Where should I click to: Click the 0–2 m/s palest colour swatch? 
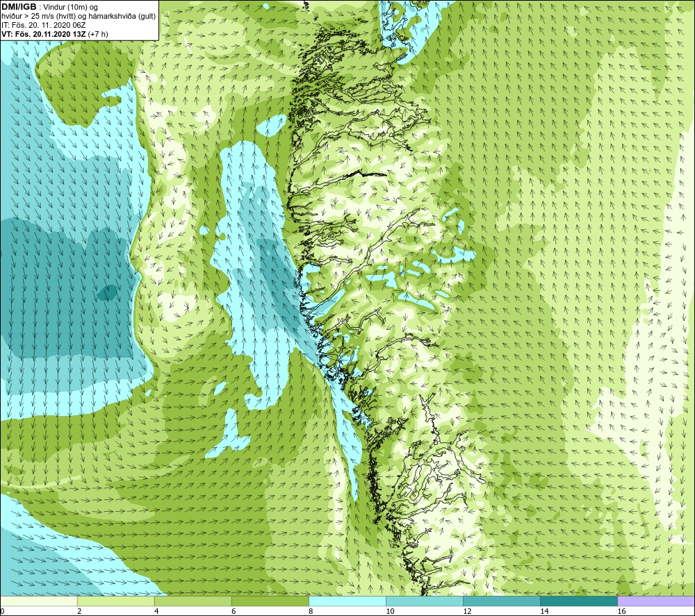(x=38, y=601)
